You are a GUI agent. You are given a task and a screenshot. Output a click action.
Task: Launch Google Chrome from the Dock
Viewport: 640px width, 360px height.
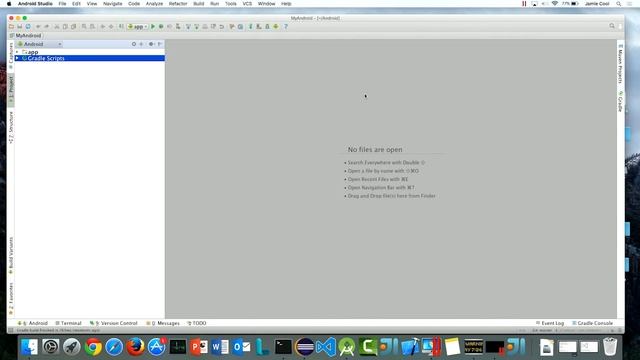(93, 347)
